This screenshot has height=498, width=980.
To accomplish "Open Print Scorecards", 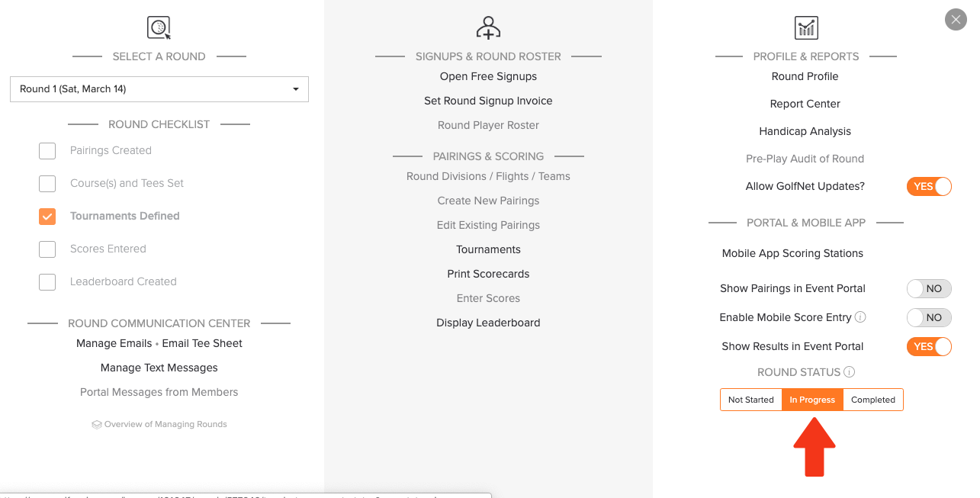I will [488, 274].
